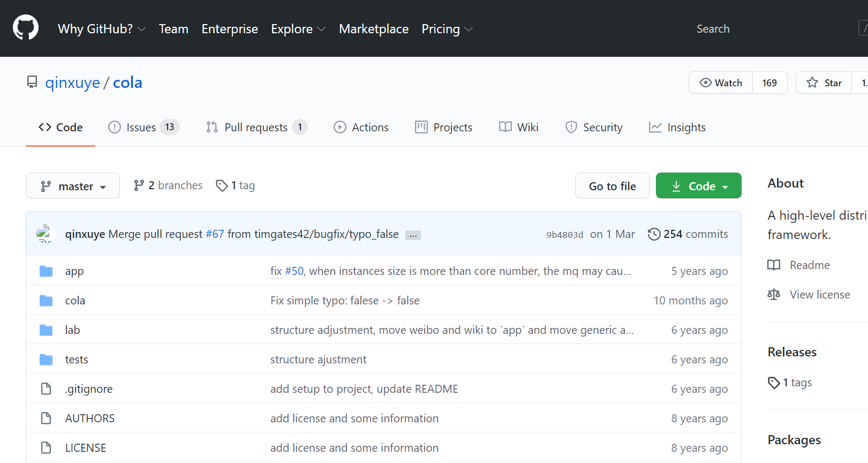Open the Pull requests tab
Viewport: 868px width, 463px height.
(256, 128)
